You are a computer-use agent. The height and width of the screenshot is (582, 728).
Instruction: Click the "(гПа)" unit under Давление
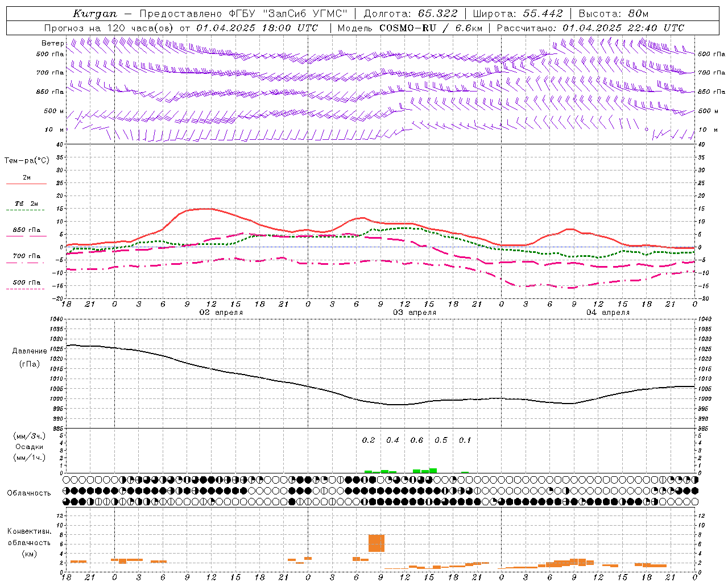pos(30,364)
